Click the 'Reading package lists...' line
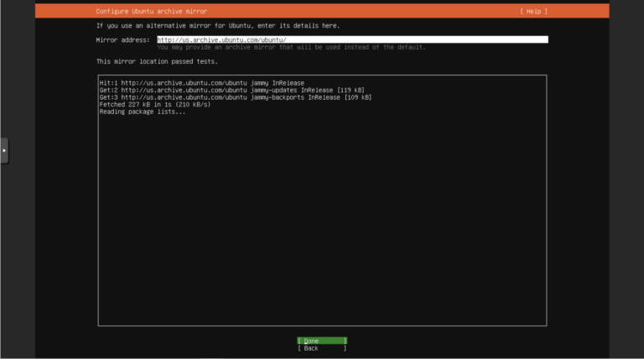This screenshot has width=644, height=359. coord(142,112)
